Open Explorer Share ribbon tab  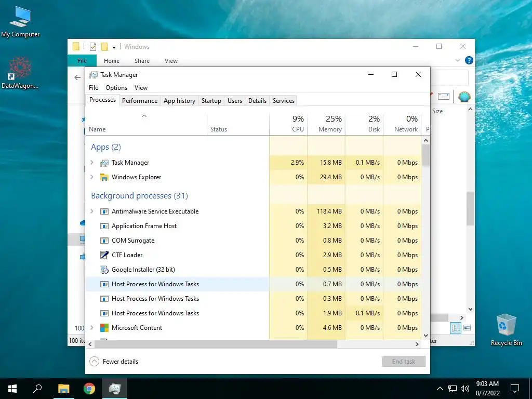point(142,61)
